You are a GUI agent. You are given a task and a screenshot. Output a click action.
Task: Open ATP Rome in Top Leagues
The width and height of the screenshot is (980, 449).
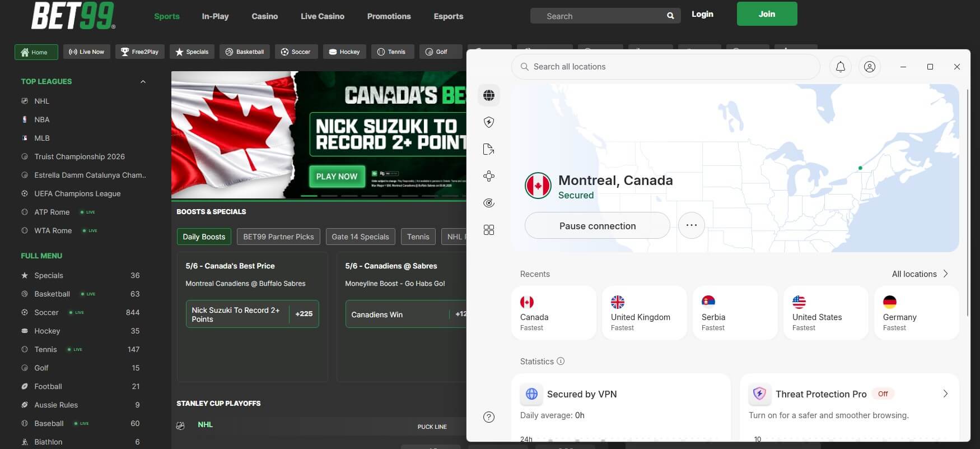tap(52, 212)
